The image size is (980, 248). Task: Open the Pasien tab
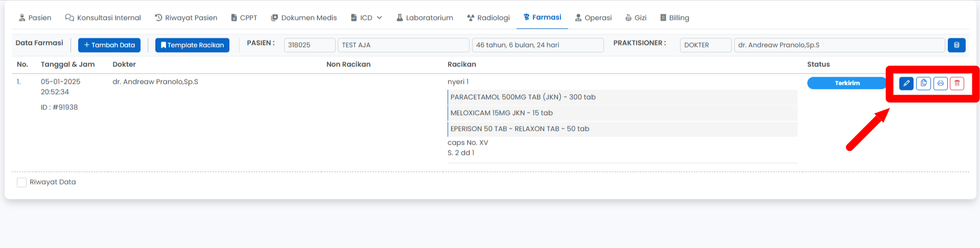coord(35,18)
